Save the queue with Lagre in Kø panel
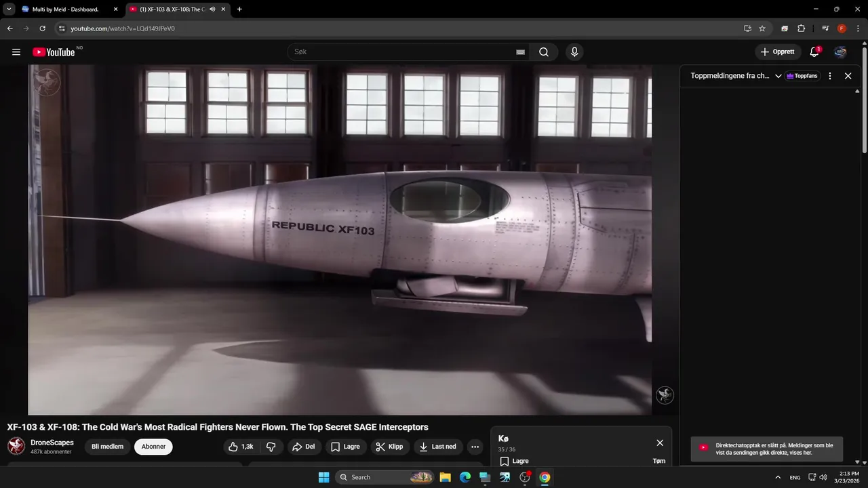The image size is (868, 488). [x=514, y=461]
